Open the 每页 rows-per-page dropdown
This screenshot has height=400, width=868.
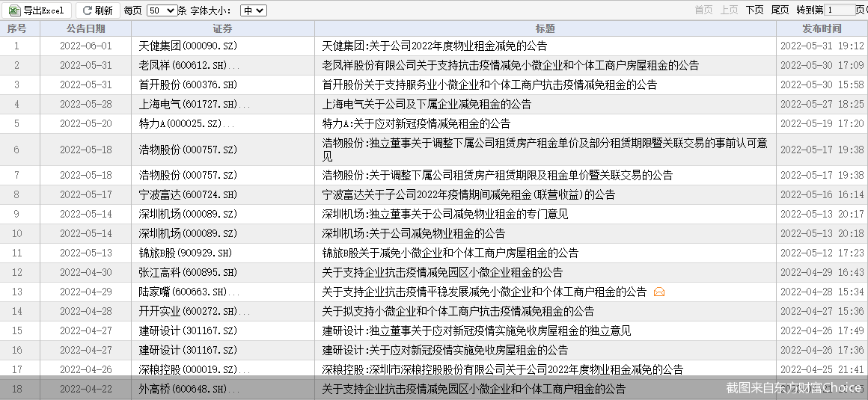pos(162,10)
